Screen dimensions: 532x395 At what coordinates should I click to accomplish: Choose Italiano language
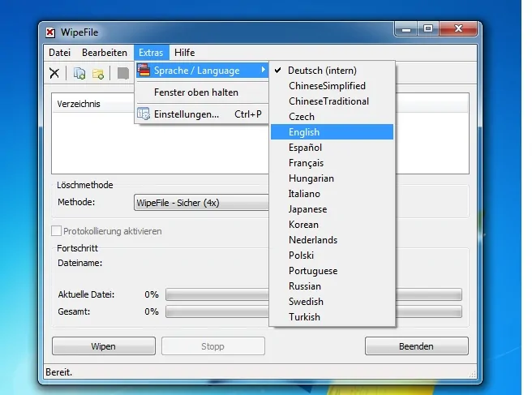pyautogui.click(x=332, y=194)
